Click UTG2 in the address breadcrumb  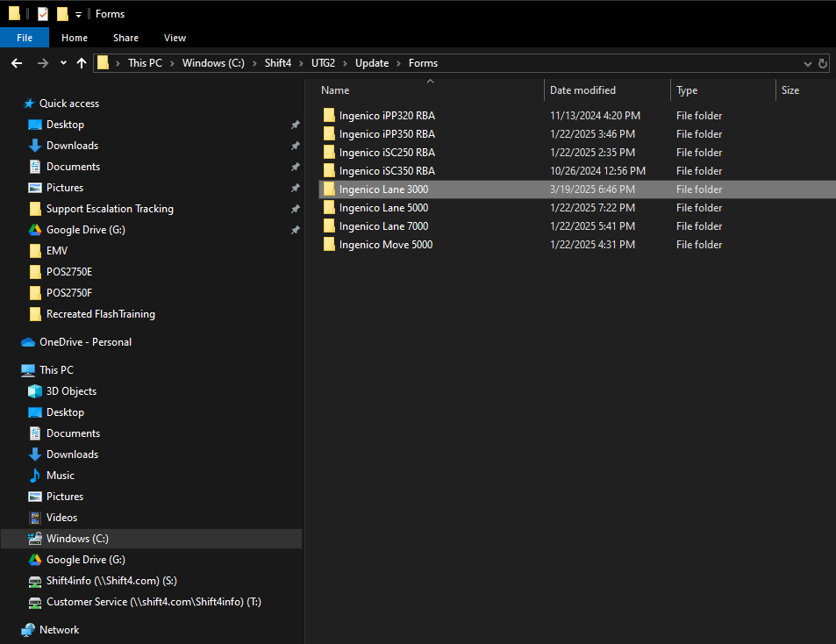click(323, 63)
